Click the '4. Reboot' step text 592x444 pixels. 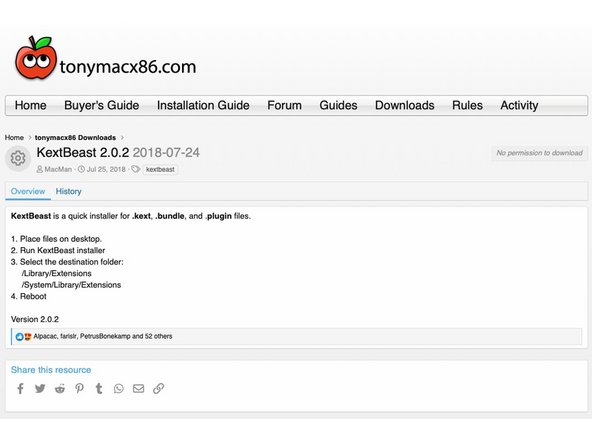[x=29, y=296]
